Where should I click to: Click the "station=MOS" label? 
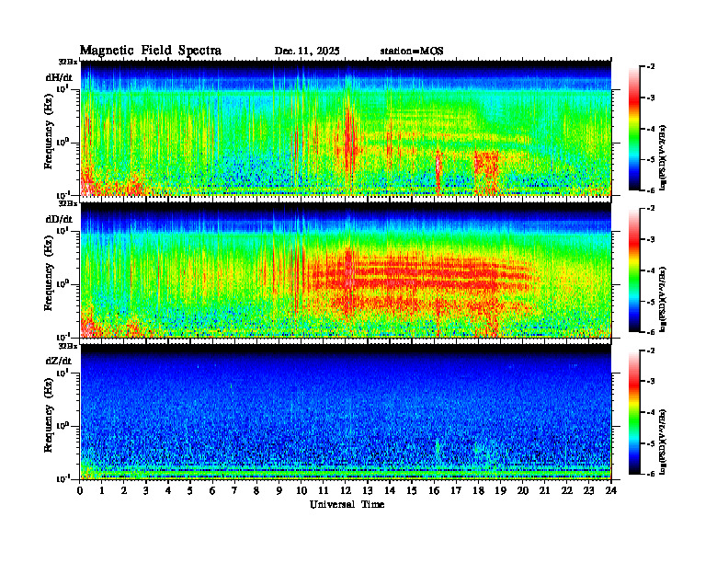pyautogui.click(x=412, y=52)
